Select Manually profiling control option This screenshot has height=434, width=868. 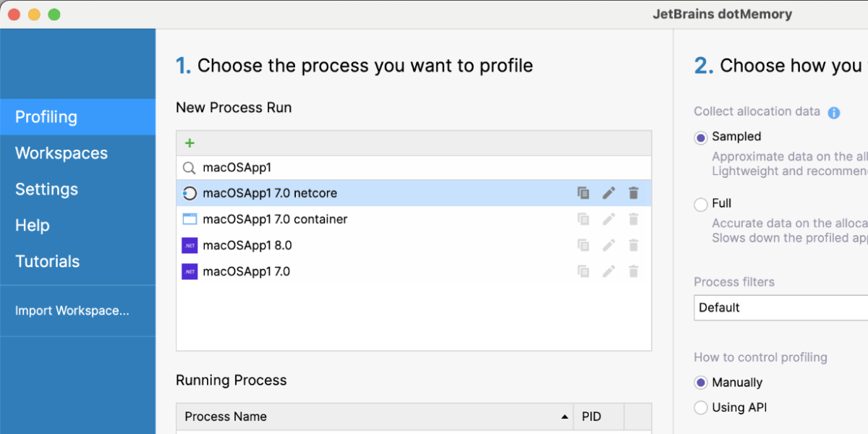click(700, 383)
